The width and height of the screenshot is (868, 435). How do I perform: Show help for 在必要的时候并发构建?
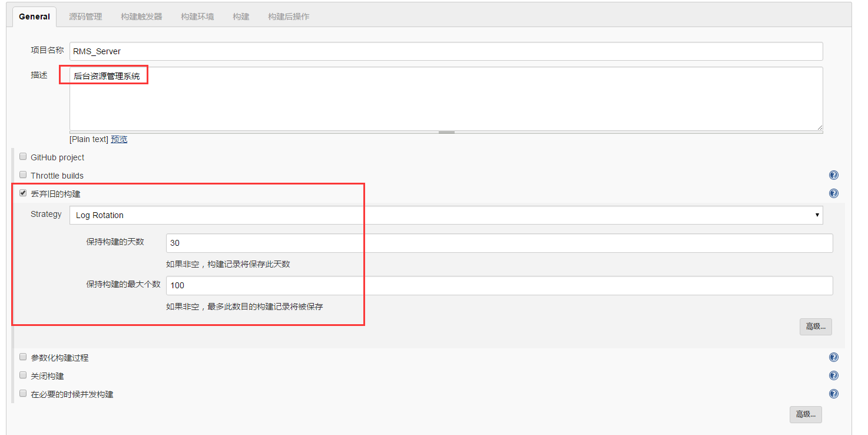(833, 394)
